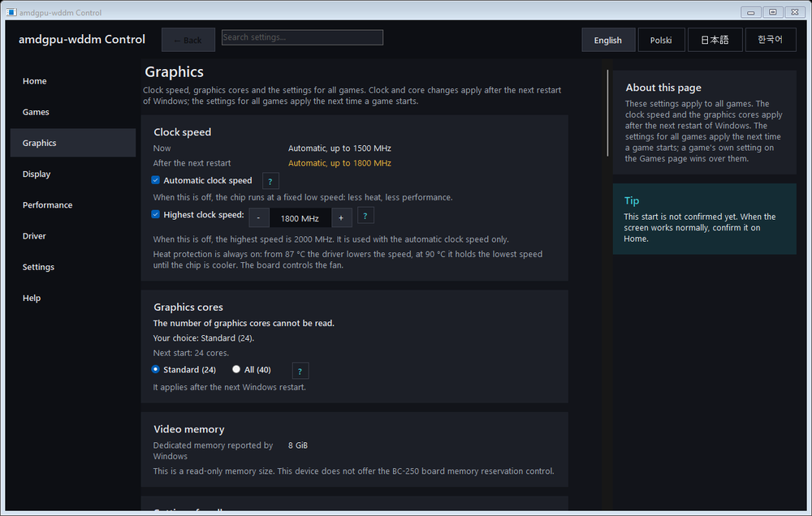Close the amdgpu-wddm Control window

(x=795, y=12)
